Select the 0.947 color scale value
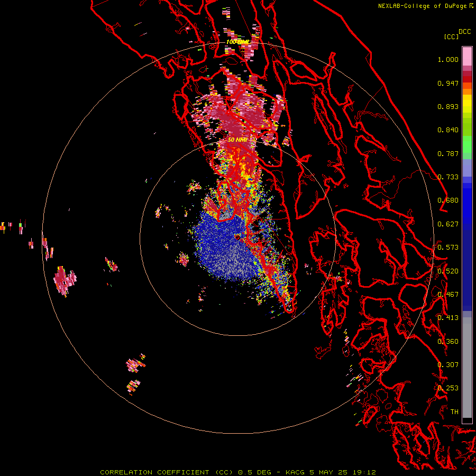This screenshot has height=476, width=476. pyautogui.click(x=448, y=83)
